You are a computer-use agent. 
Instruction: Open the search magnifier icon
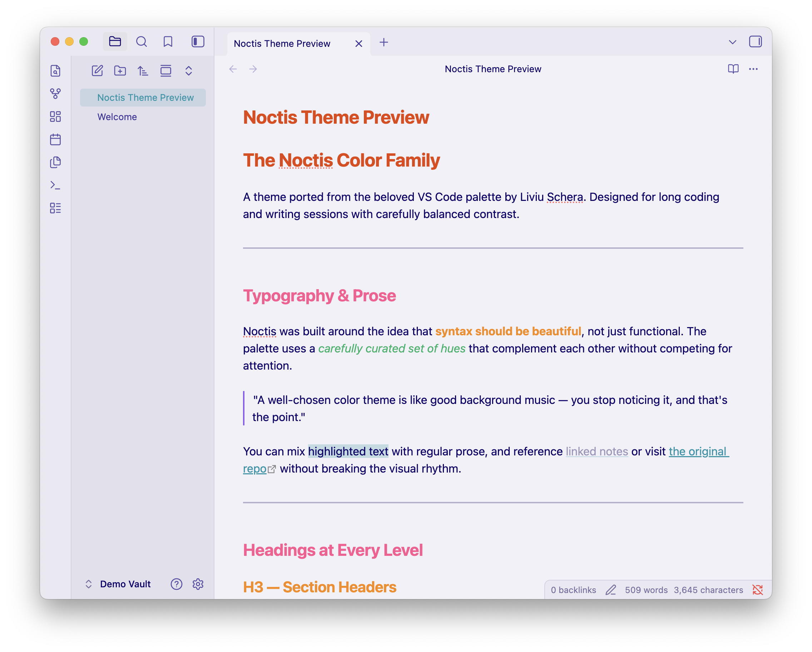(x=142, y=41)
